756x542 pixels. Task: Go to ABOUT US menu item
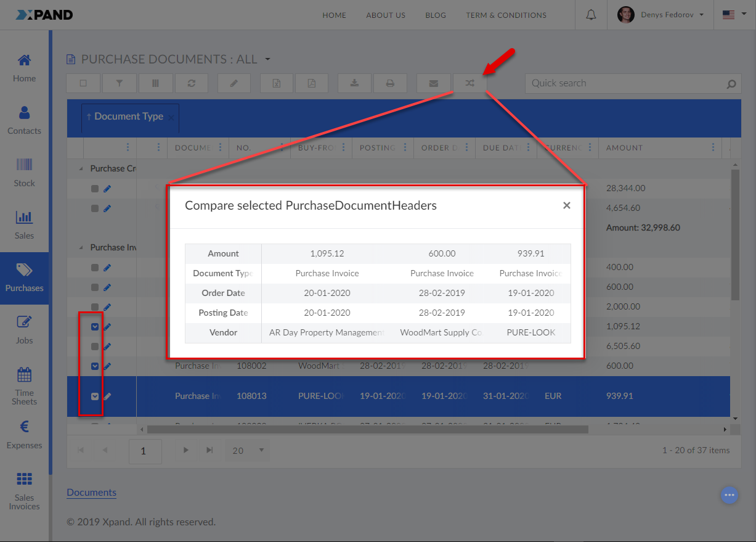(x=386, y=15)
